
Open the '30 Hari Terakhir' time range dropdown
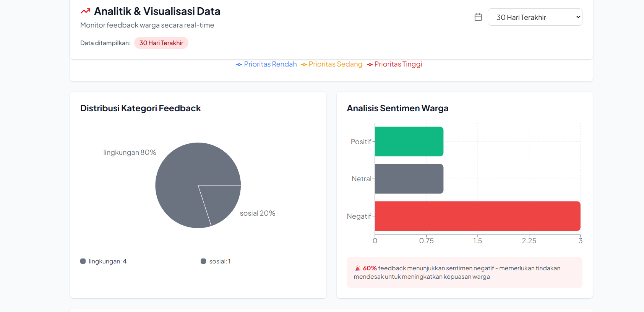535,17
